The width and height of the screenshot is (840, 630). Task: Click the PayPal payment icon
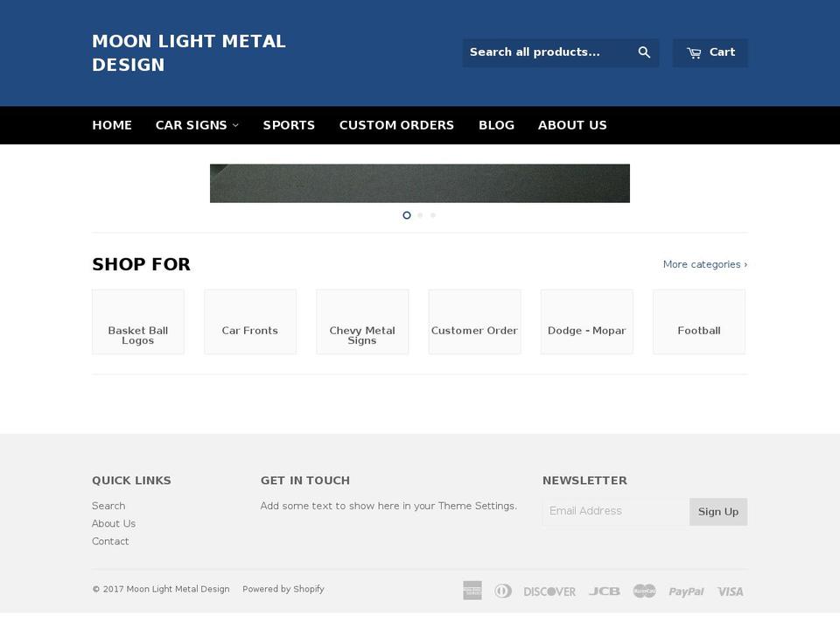pos(686,591)
